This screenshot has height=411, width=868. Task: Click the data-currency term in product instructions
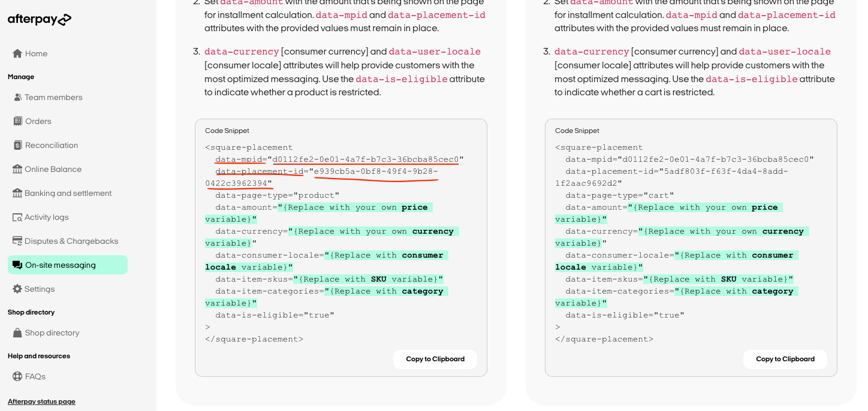[242, 52]
